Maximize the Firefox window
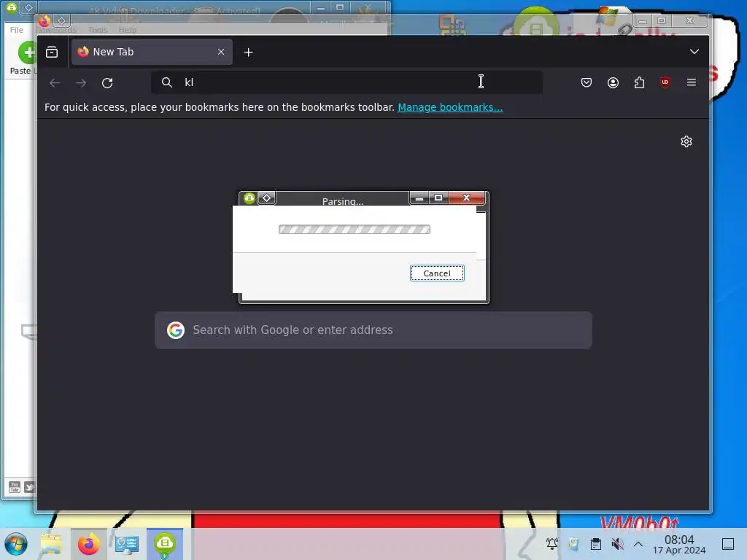This screenshot has height=560, width=747. [662, 20]
